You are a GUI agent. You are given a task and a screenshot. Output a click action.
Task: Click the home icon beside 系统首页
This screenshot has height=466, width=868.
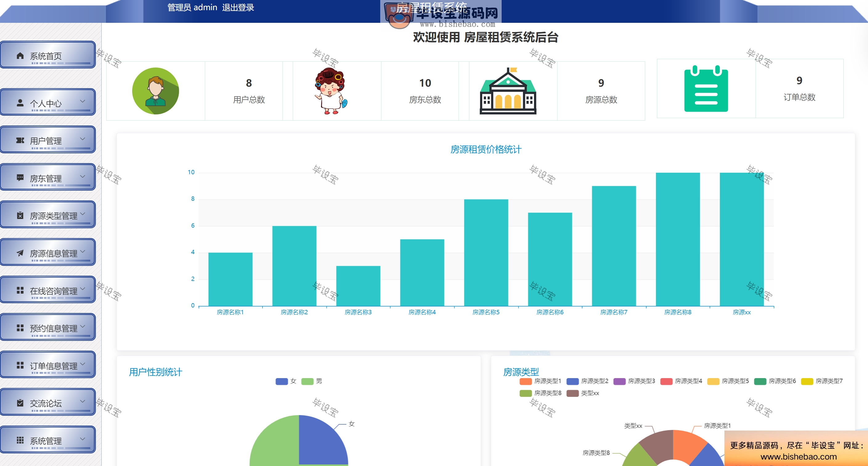click(20, 56)
